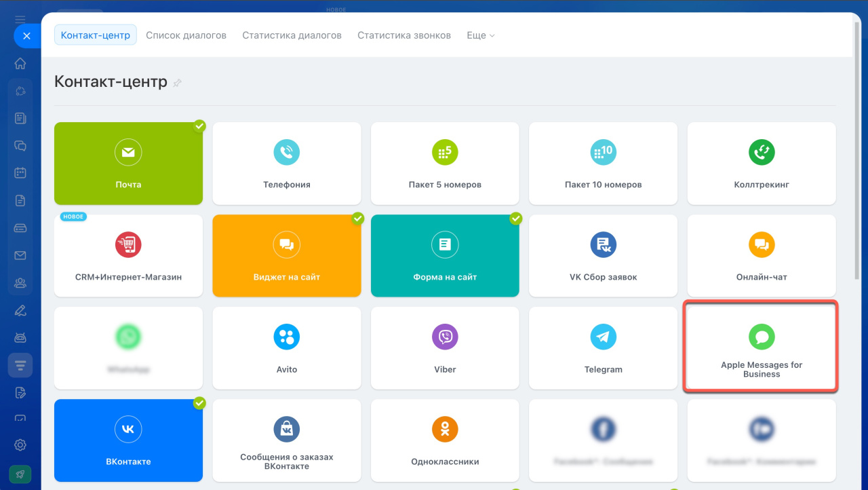The image size is (868, 490).
Task: Open the documents sidebar icon
Action: [20, 200]
